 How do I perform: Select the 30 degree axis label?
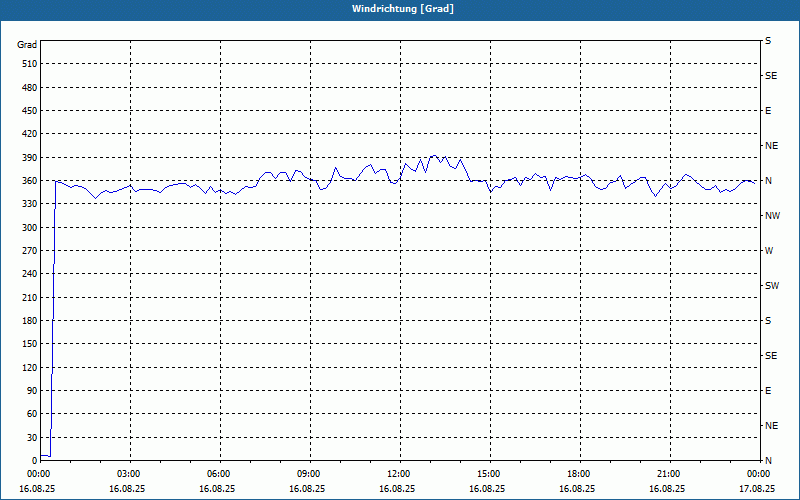33,438
